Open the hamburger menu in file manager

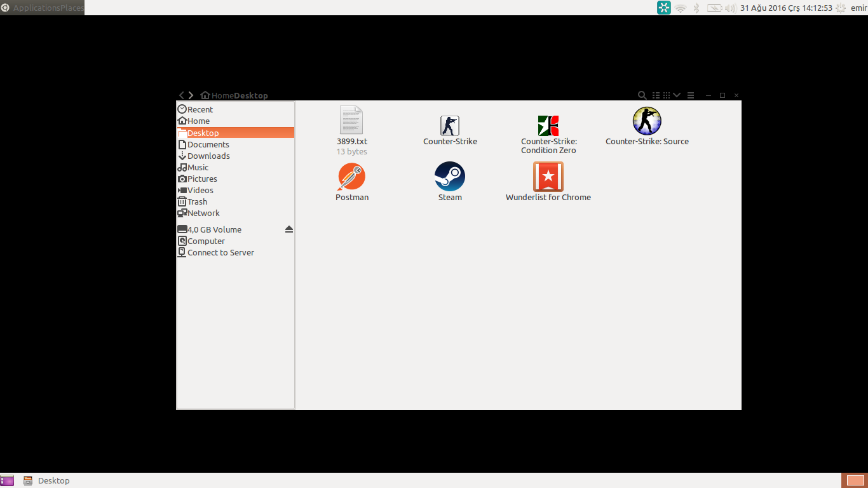pyautogui.click(x=691, y=95)
